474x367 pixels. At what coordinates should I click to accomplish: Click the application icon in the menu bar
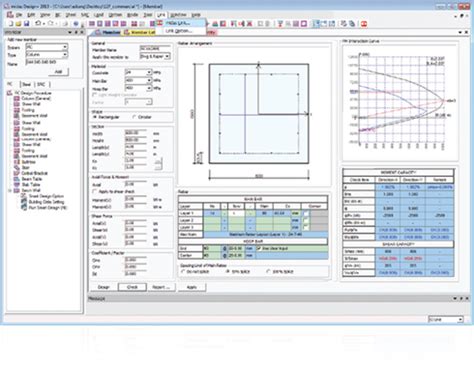(x=10, y=15)
